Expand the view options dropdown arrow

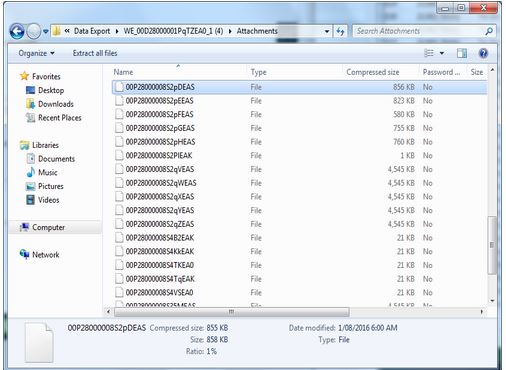[x=442, y=53]
